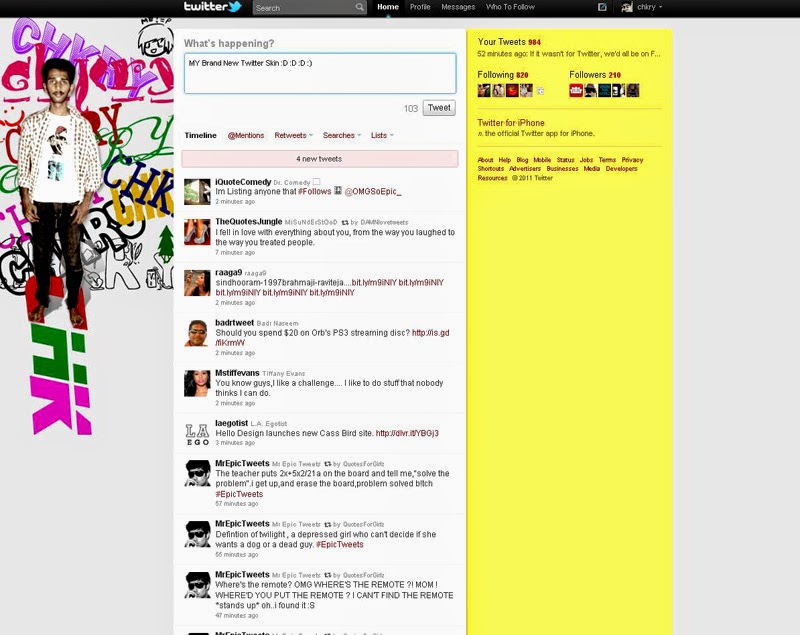Open the Help footer link
This screenshot has width=800, height=635.
505,160
